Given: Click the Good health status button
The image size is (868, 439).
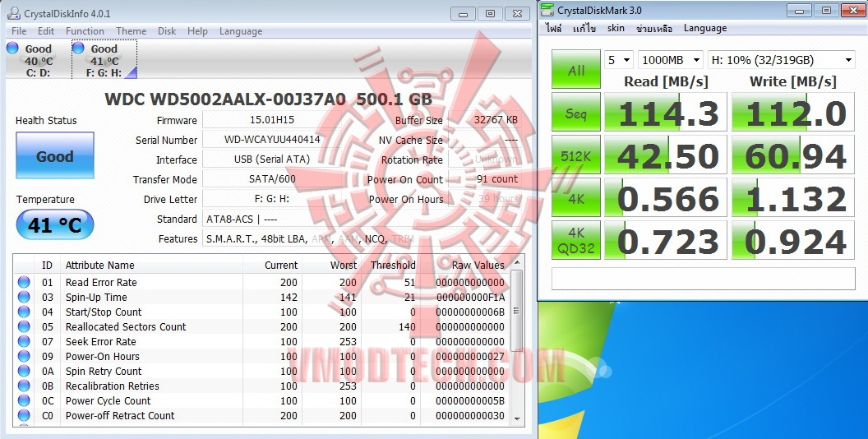Looking at the screenshot, I should (x=55, y=155).
